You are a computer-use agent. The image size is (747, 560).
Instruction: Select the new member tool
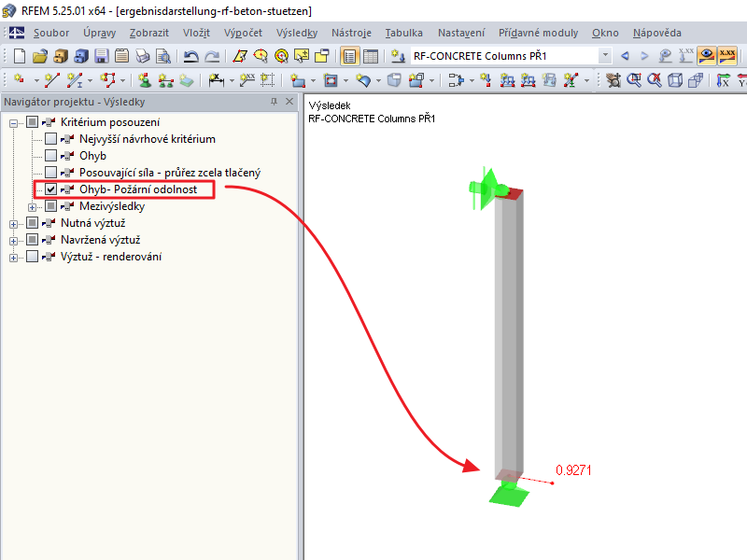(x=75, y=80)
